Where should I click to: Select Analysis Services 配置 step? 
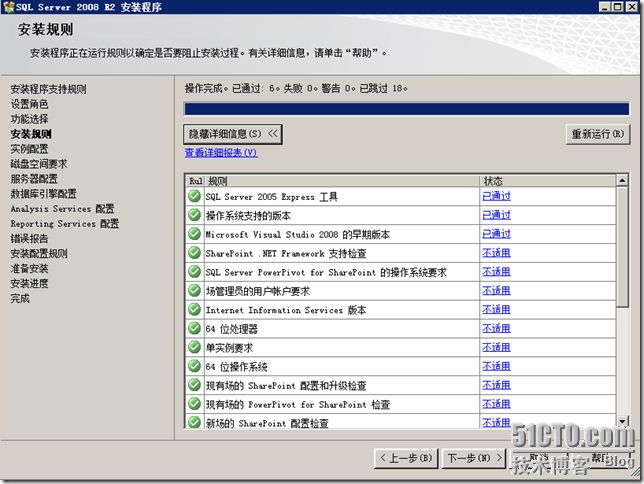[62, 209]
